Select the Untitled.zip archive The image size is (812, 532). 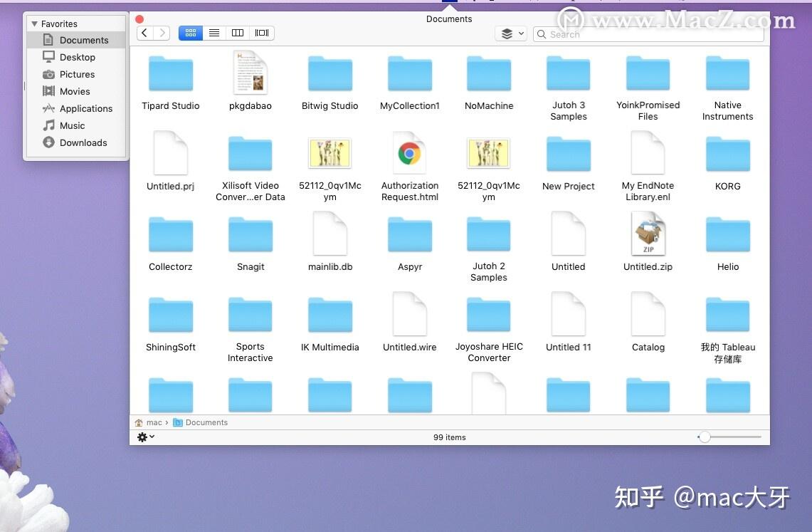[648, 234]
